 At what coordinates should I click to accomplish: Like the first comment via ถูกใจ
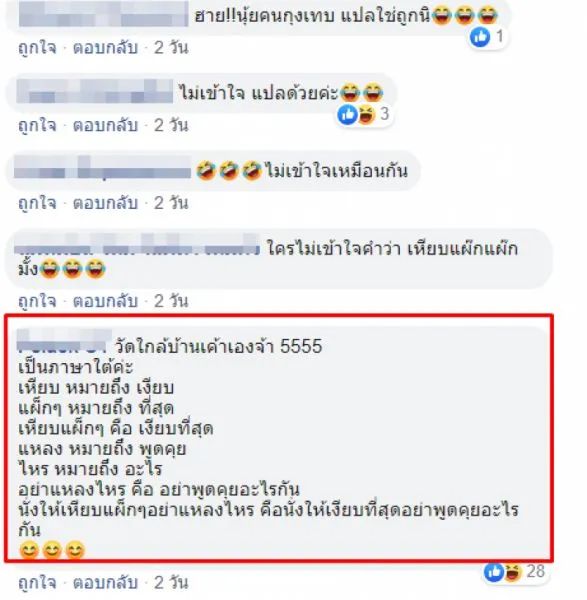coord(37,48)
